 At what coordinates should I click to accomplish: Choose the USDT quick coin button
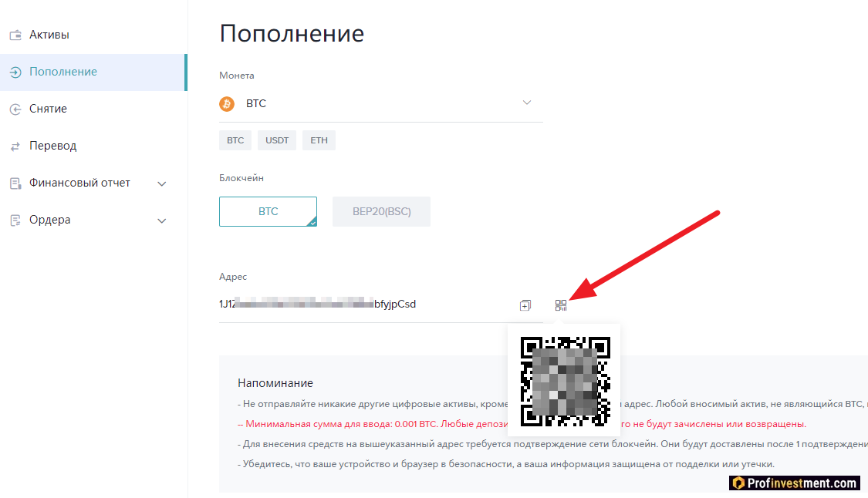tap(277, 140)
